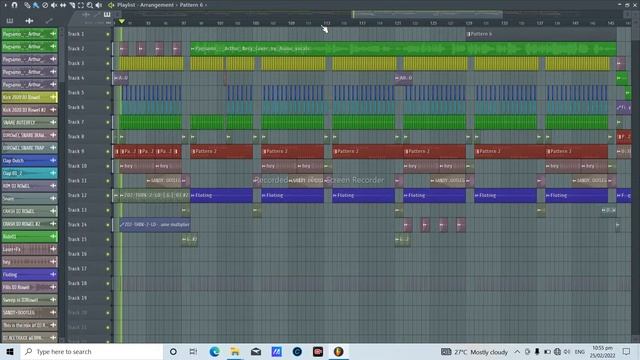Click the Track 10 header label
This screenshot has width=640, height=360.
click(77, 166)
